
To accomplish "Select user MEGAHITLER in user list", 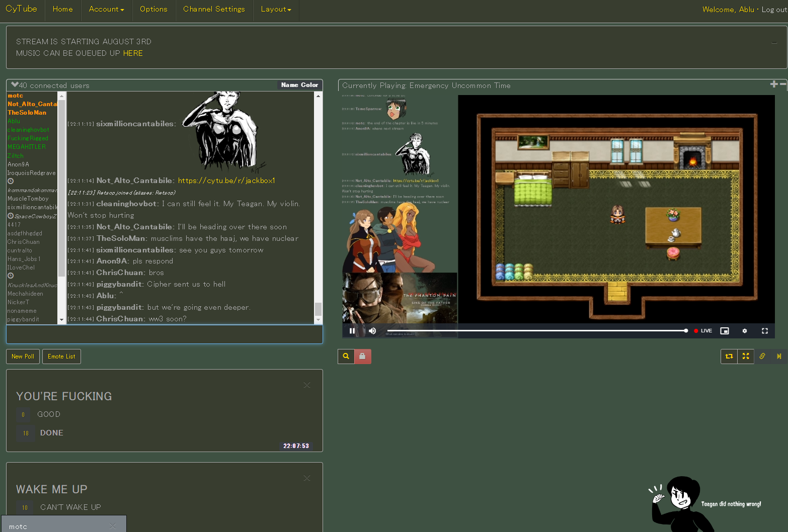I will click(x=26, y=147).
